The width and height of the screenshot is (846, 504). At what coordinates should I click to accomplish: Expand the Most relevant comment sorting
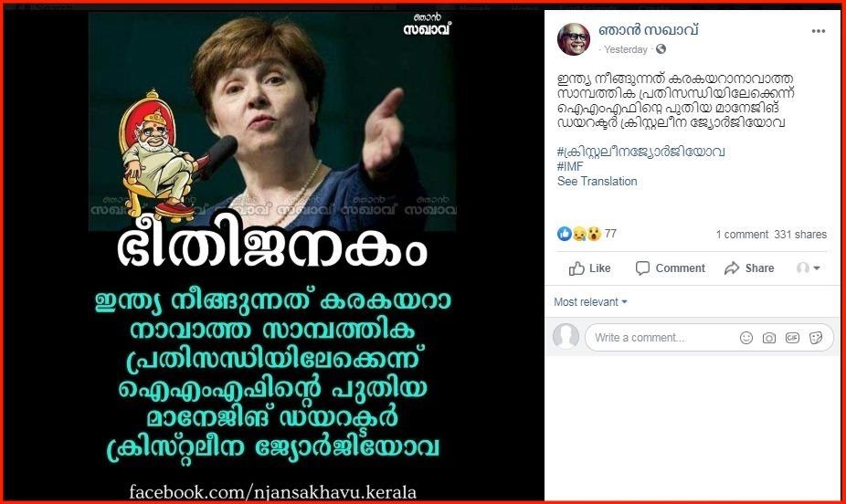(590, 302)
